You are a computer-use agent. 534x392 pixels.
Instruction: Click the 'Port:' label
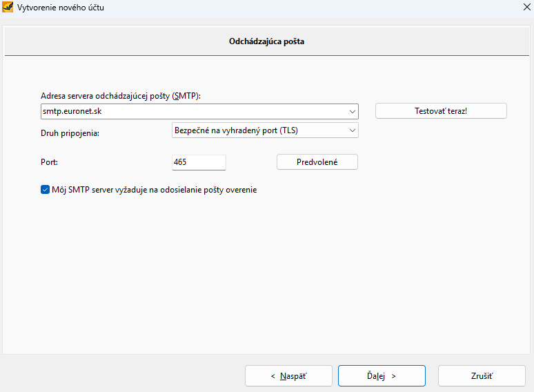click(50, 162)
